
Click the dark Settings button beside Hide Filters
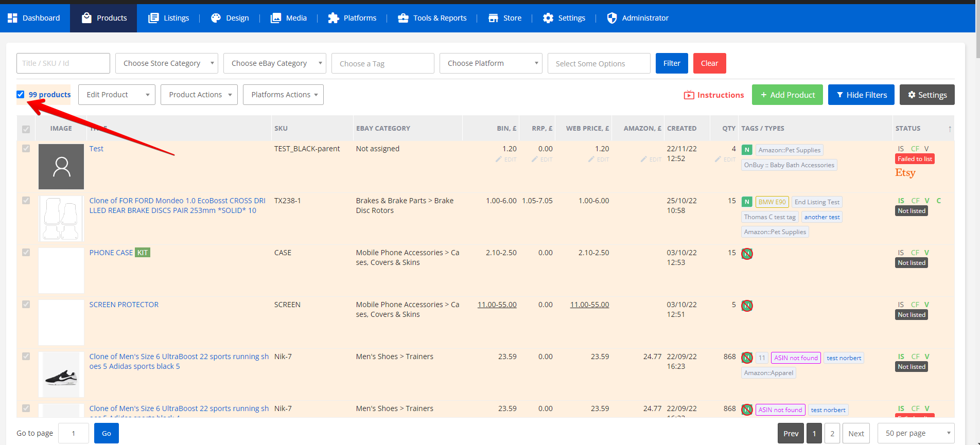927,95
